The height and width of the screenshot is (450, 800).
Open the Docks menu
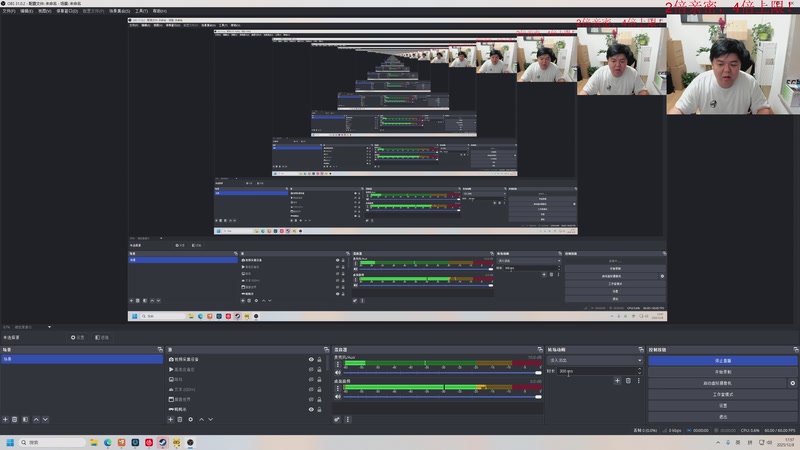(x=67, y=11)
